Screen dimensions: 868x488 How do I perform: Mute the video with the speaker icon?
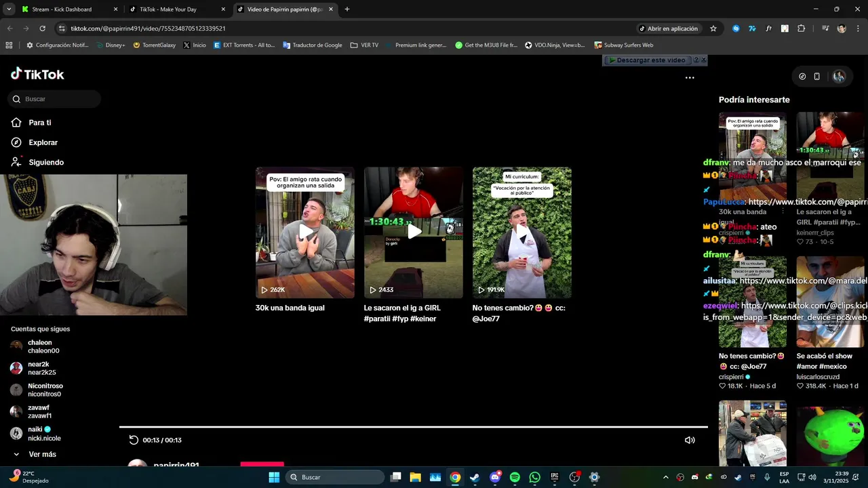pyautogui.click(x=690, y=440)
